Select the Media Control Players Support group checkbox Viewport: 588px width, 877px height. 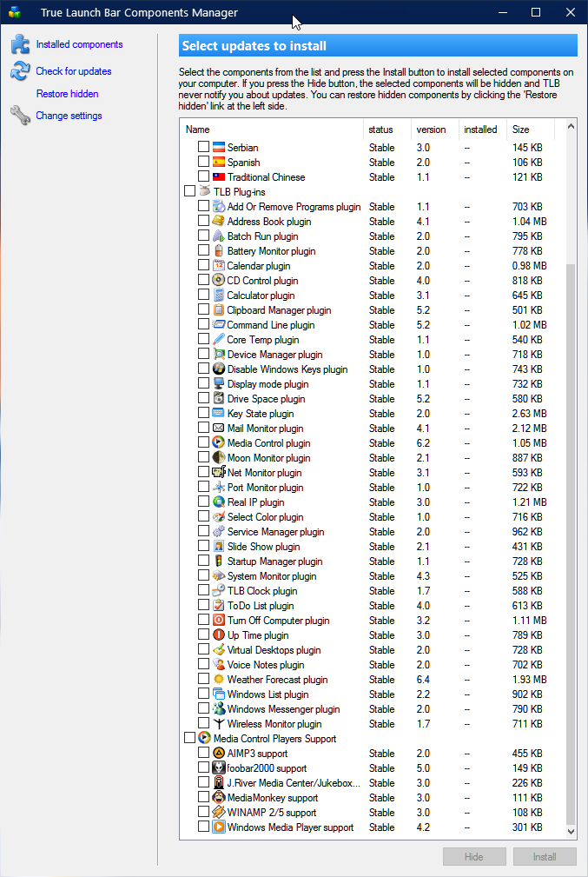pyautogui.click(x=190, y=739)
